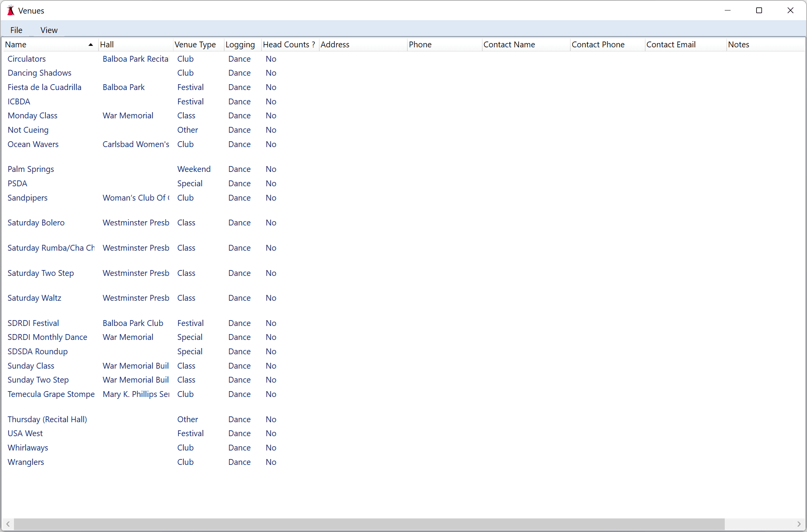The image size is (807, 532).
Task: Select the Not Cueing venue
Action: pos(28,130)
